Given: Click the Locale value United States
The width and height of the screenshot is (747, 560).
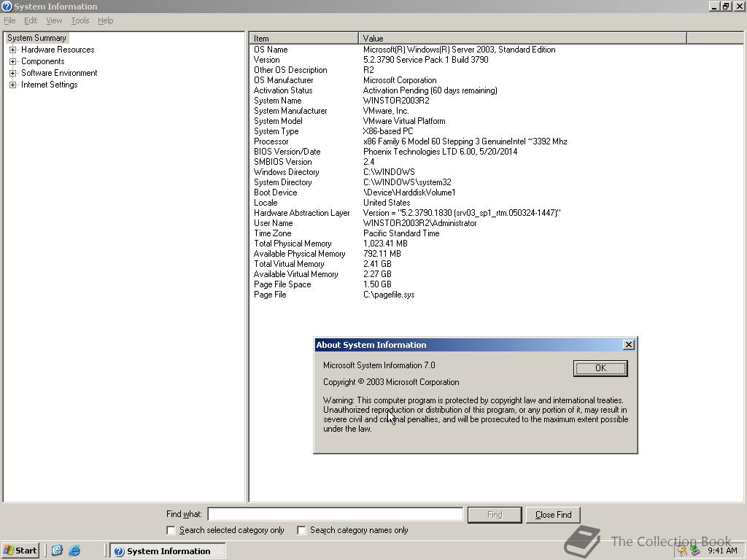Looking at the screenshot, I should [x=387, y=203].
